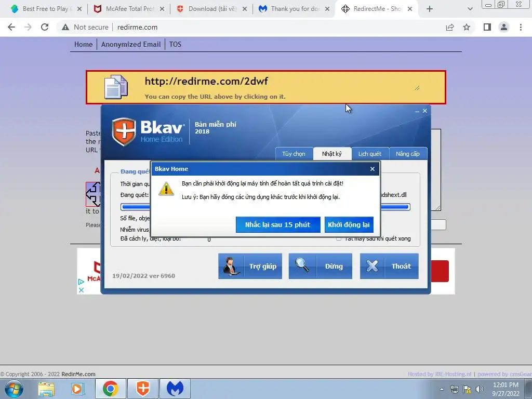Close the ad with X icon

tap(81, 290)
